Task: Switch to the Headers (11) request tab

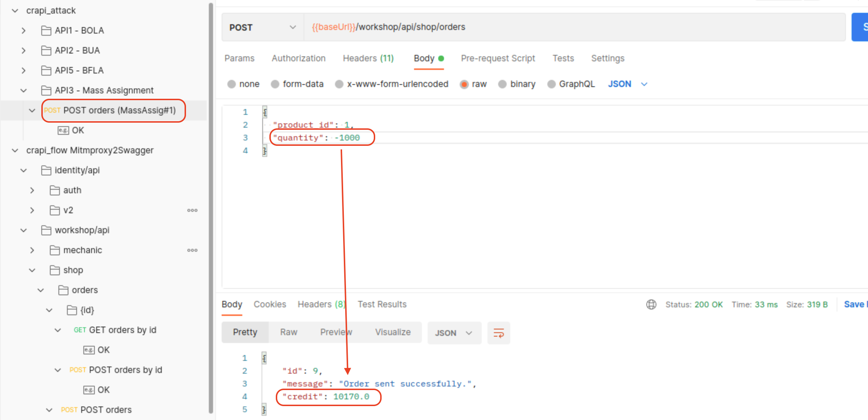Action: [368, 58]
